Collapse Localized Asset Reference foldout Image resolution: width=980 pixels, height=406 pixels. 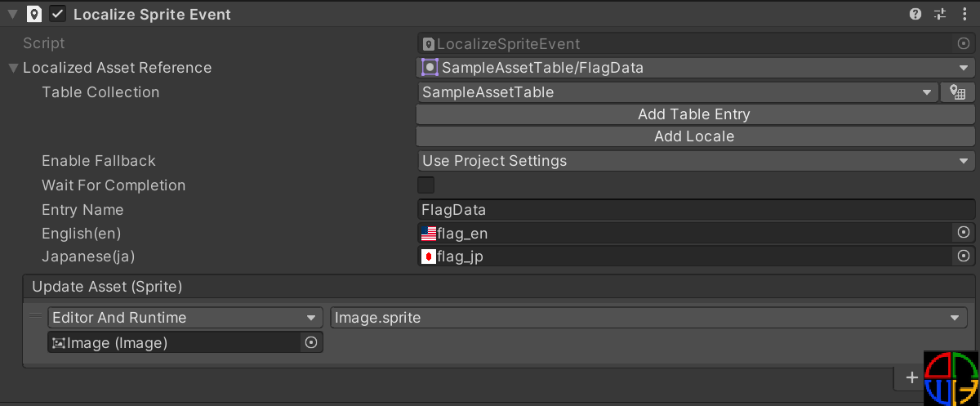coord(13,68)
